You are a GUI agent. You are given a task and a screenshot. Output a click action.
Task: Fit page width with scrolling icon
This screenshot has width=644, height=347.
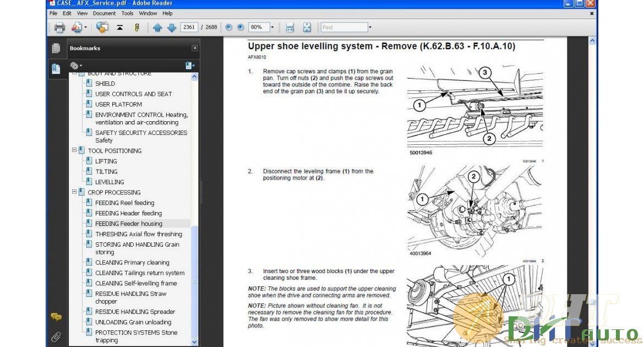click(x=290, y=28)
